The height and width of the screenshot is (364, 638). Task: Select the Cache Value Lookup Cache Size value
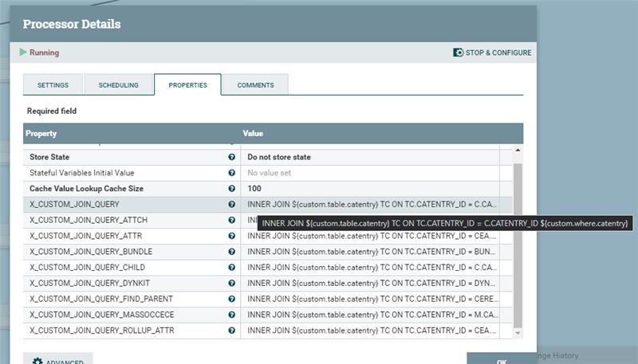tap(371, 189)
